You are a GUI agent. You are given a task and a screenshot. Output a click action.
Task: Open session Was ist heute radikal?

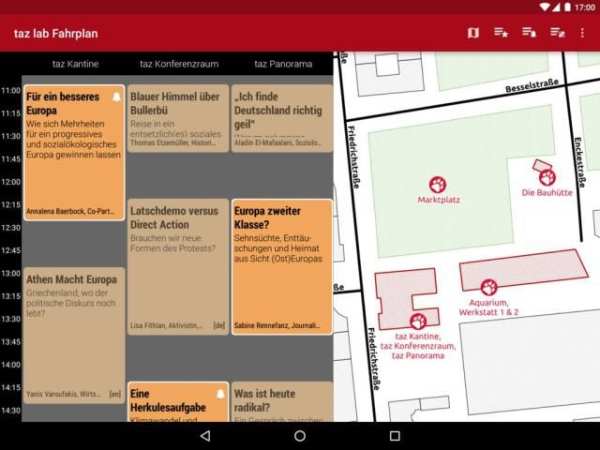pyautogui.click(x=282, y=402)
